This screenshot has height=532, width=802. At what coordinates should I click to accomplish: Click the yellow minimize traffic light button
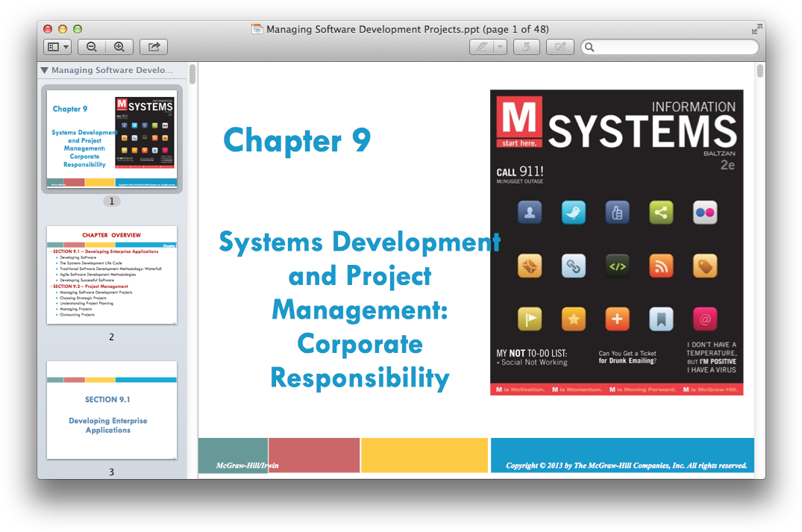tap(62, 28)
